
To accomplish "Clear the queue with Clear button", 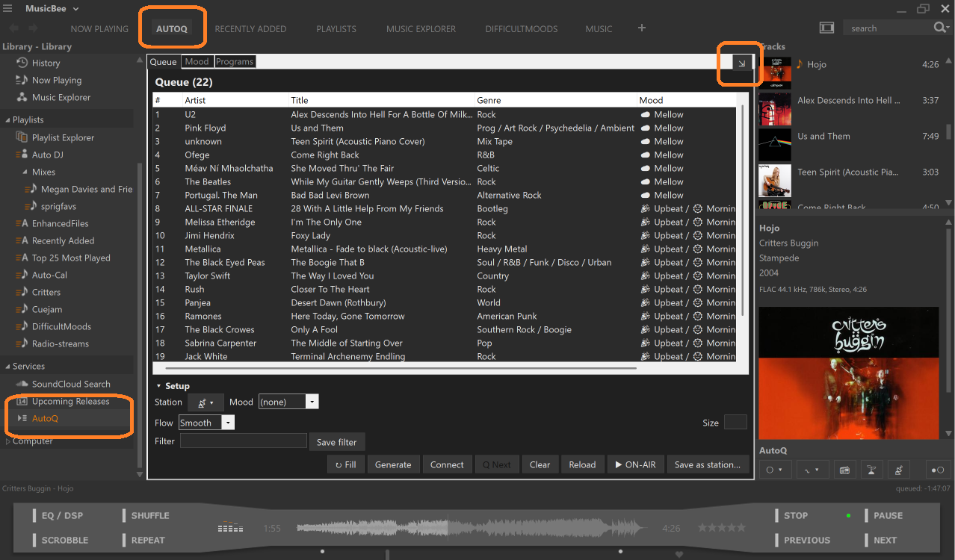I will click(540, 464).
